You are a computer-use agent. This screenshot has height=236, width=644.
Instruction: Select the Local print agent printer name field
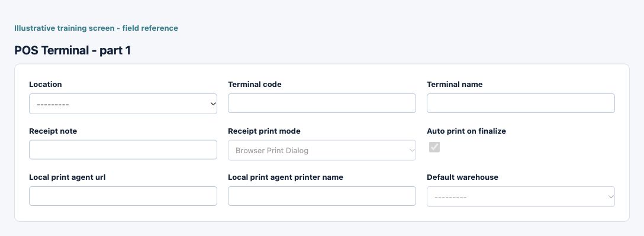(321, 196)
